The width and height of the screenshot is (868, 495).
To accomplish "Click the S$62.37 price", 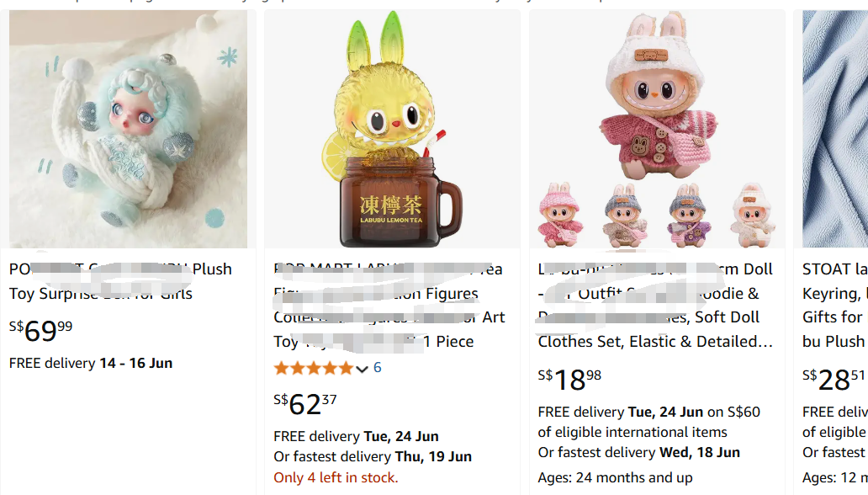I will pos(305,404).
